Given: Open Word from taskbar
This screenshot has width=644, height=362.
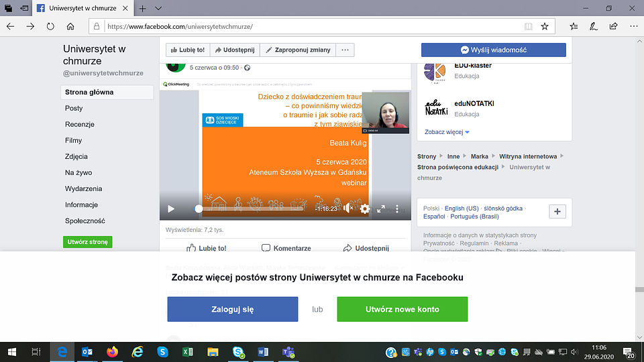Looking at the screenshot, I should 263,352.
